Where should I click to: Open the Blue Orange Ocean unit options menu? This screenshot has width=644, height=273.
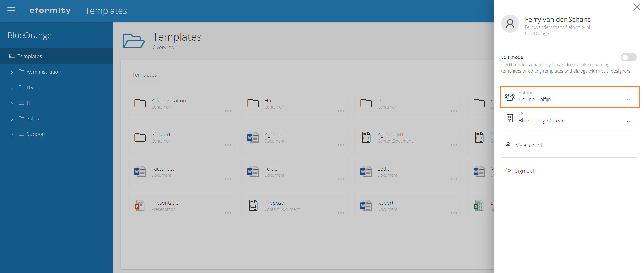(x=629, y=121)
